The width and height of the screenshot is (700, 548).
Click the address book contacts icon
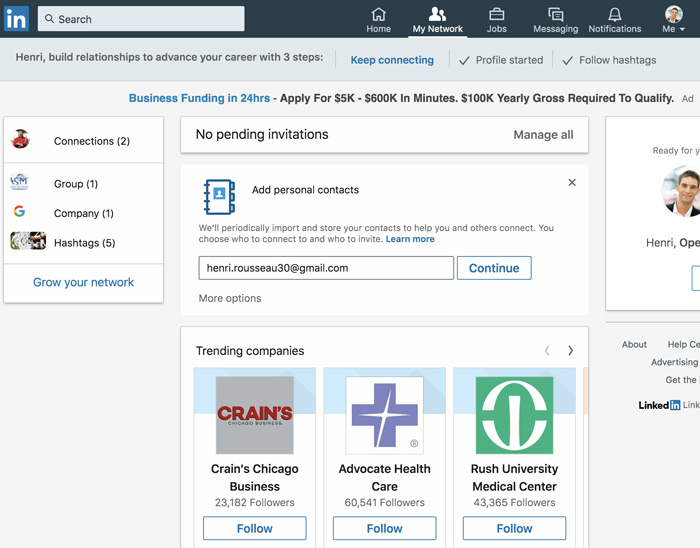click(x=219, y=197)
